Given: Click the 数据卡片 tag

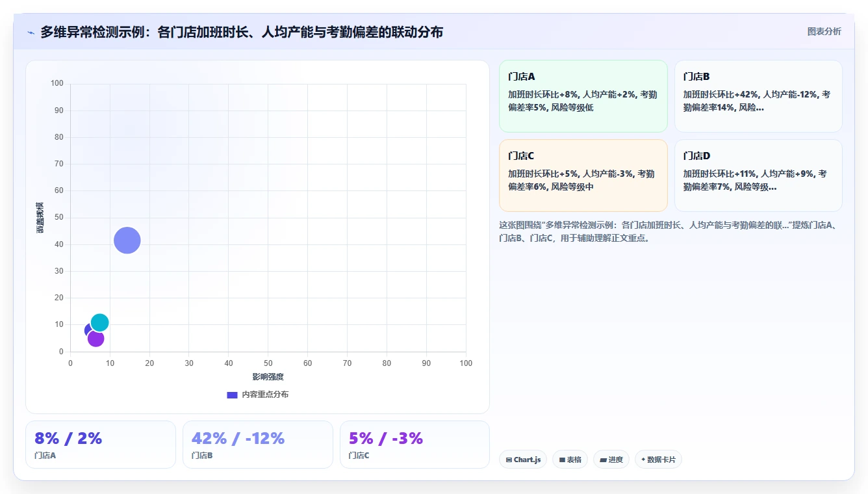Looking at the screenshot, I should point(658,460).
